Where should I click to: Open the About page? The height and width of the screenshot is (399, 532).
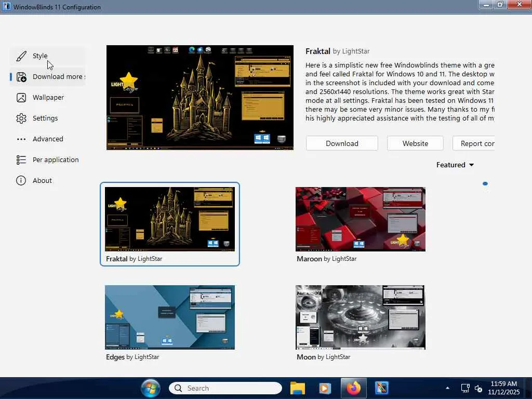[x=47, y=180]
